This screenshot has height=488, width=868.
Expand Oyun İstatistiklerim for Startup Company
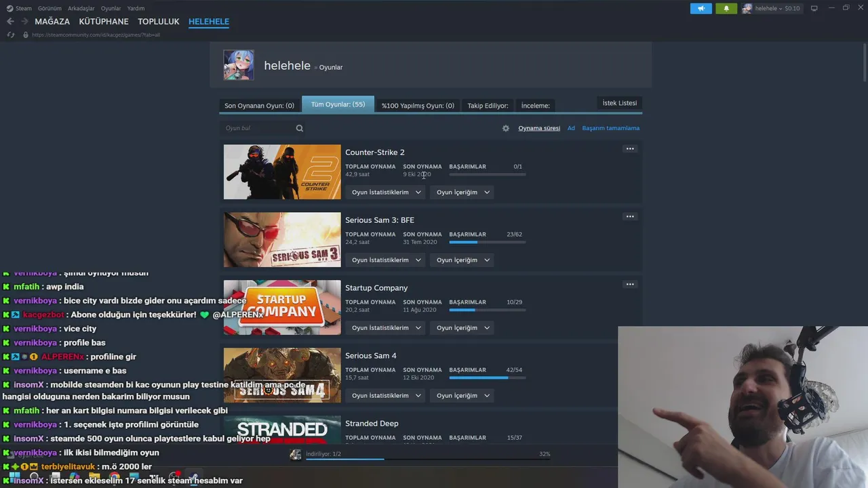[386, 328]
